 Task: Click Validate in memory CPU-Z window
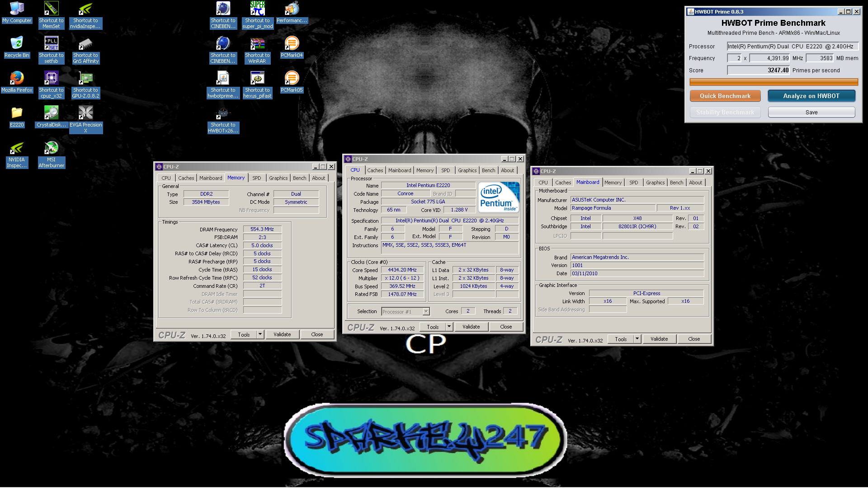(282, 334)
